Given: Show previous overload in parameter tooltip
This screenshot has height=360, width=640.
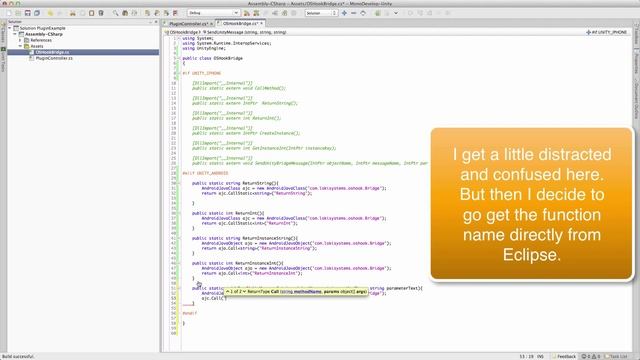Looking at the screenshot, I should coord(228,292).
